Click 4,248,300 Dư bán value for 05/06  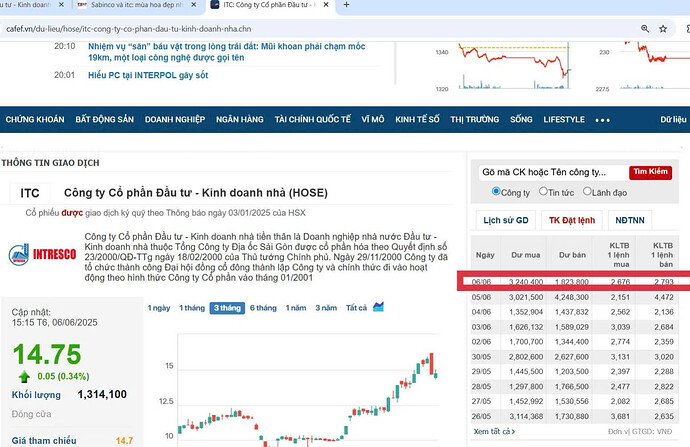coord(572,297)
